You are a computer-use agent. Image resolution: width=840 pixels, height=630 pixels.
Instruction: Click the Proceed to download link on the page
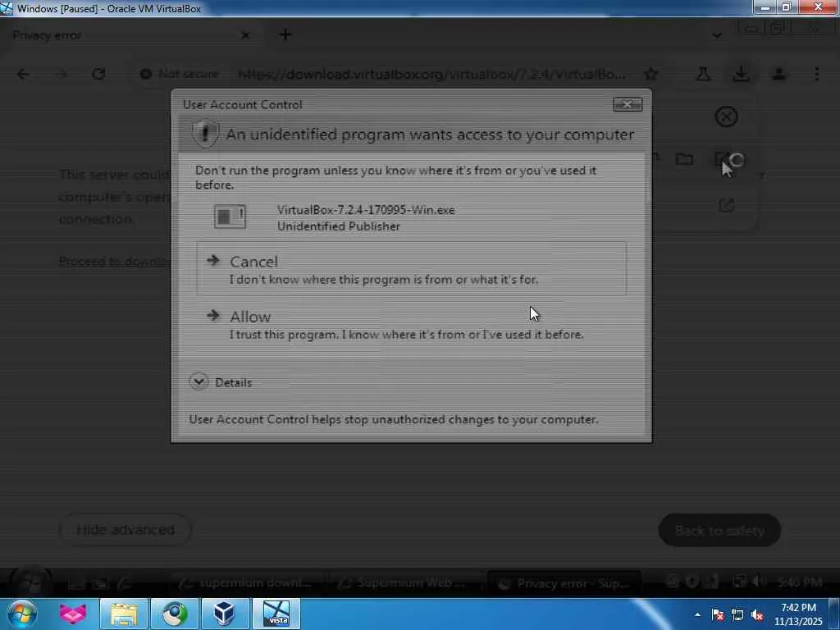(115, 261)
